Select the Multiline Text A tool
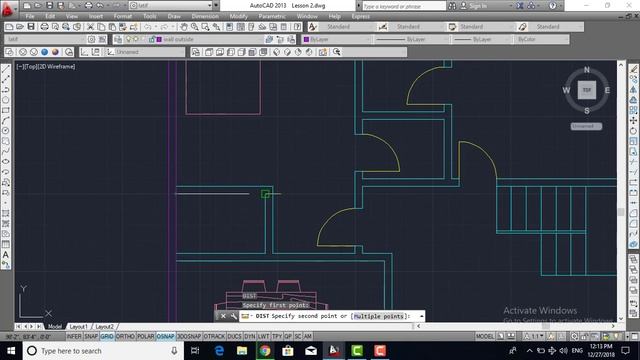Screen dimensions: 640x360 pos(6,254)
